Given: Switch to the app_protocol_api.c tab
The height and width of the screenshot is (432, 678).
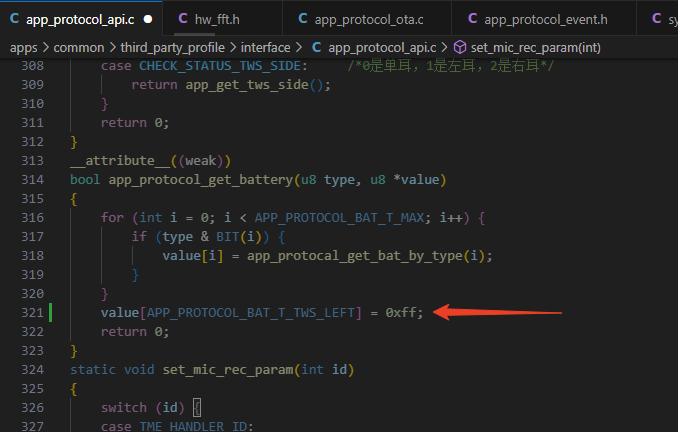Looking at the screenshot, I should (81, 19).
